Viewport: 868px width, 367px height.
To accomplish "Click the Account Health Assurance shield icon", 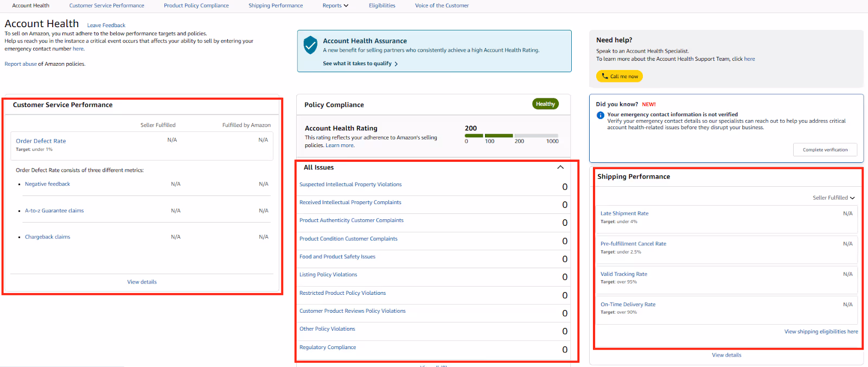I will [x=310, y=45].
